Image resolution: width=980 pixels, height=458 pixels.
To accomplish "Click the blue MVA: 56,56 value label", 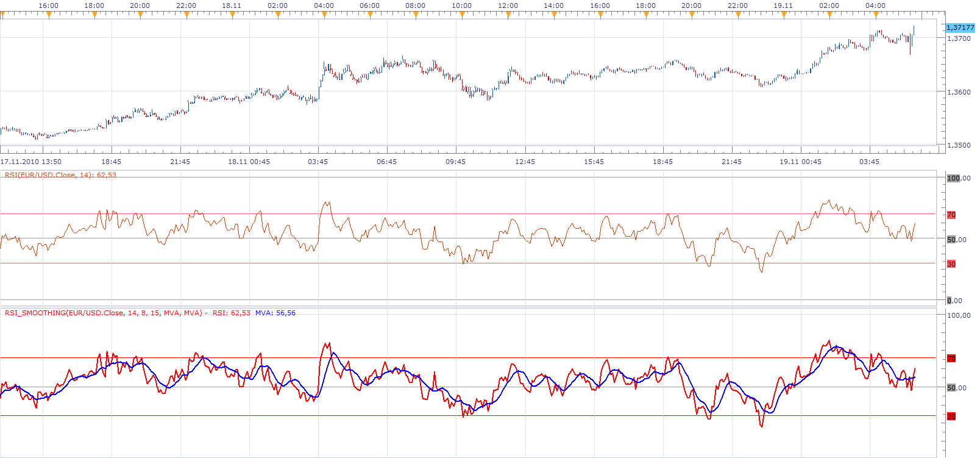I will (275, 313).
